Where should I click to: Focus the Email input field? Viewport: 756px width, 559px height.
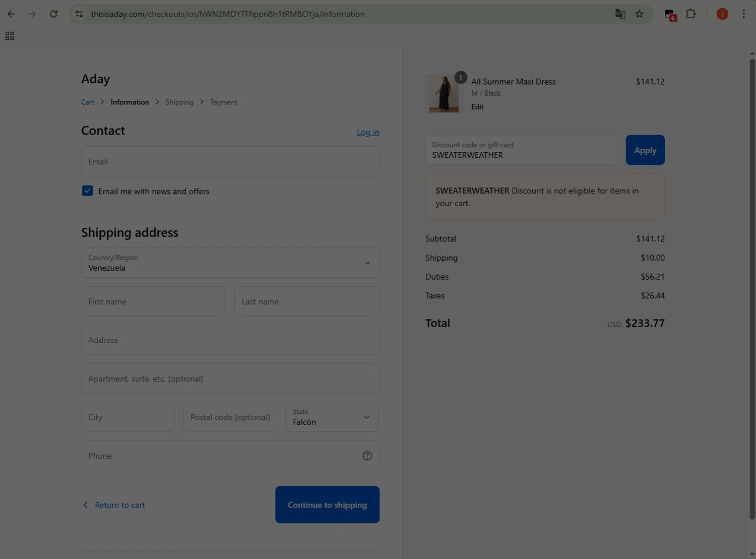(230, 161)
